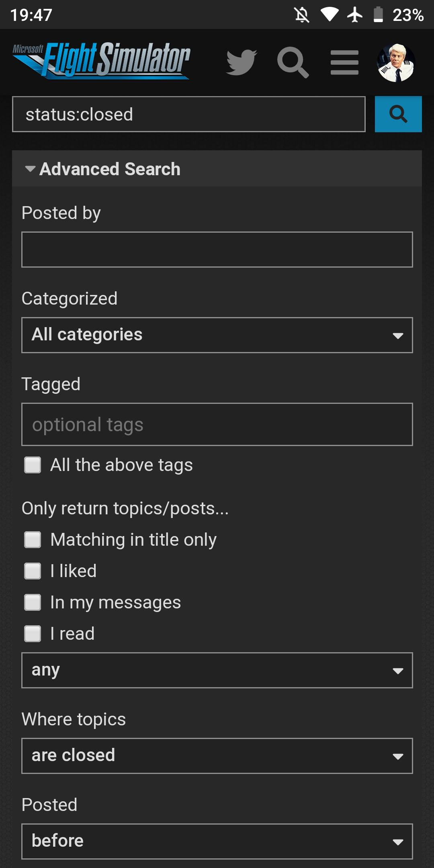
Task: Enable "In my messages" filter
Action: [33, 602]
